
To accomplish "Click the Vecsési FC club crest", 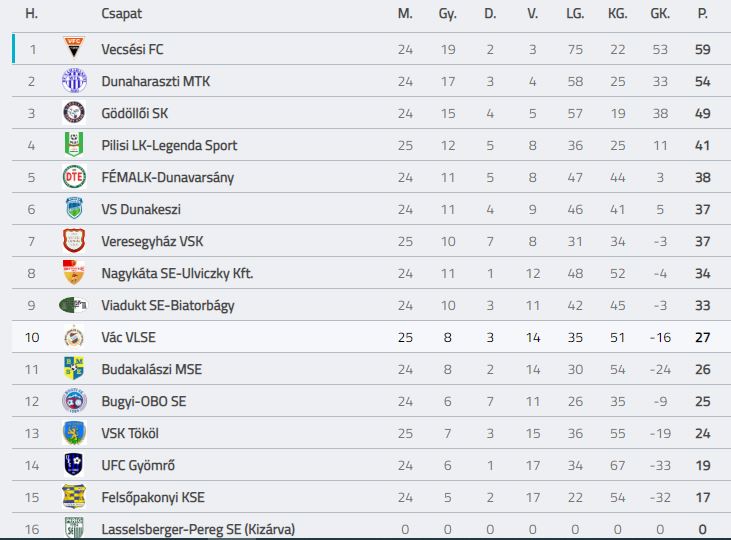I will 74,48.
